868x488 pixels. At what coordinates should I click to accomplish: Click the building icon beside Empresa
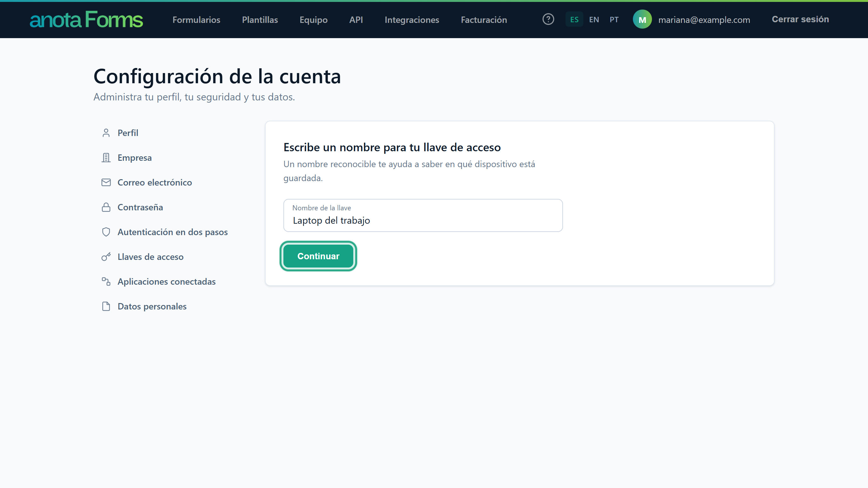tap(106, 158)
